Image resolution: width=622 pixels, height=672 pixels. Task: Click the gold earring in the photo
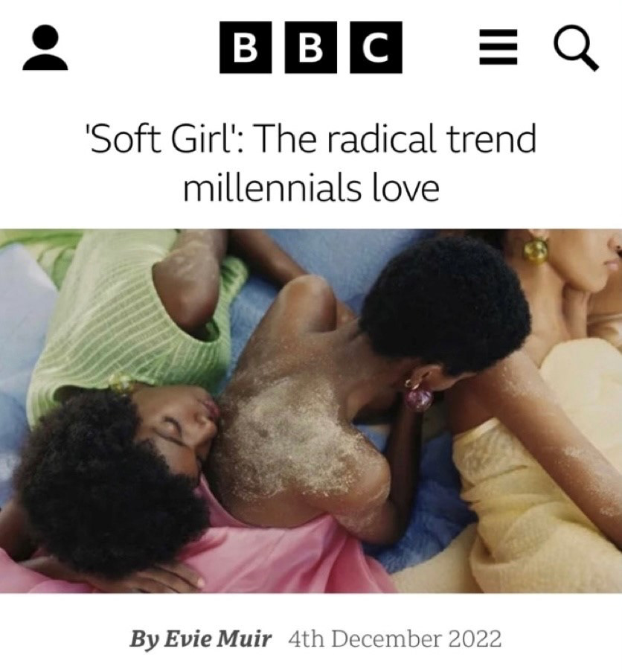click(x=536, y=249)
